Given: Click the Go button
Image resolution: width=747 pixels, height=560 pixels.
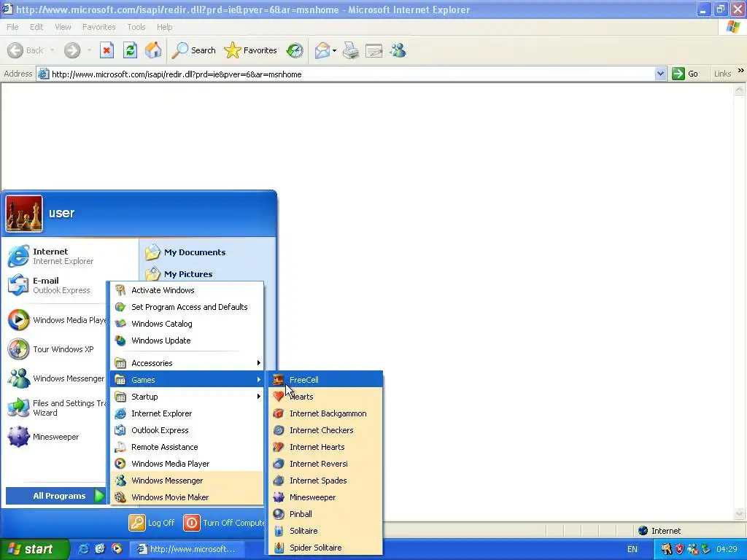Looking at the screenshot, I should (x=685, y=74).
